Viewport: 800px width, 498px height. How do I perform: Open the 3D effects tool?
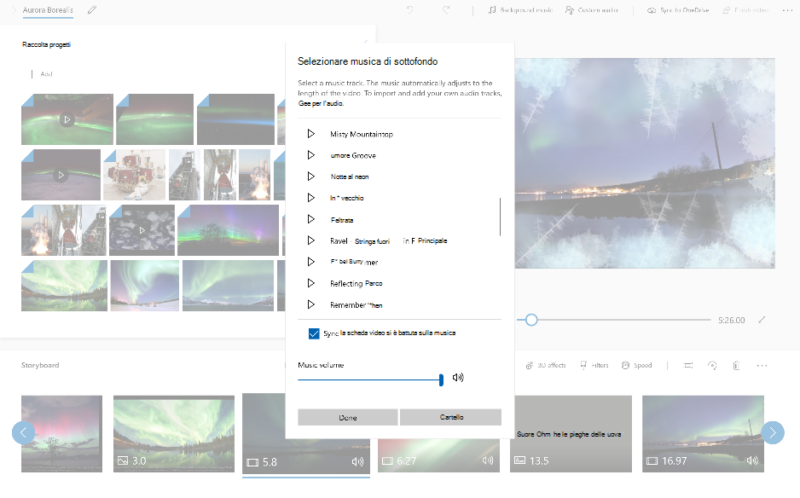[x=545, y=365]
